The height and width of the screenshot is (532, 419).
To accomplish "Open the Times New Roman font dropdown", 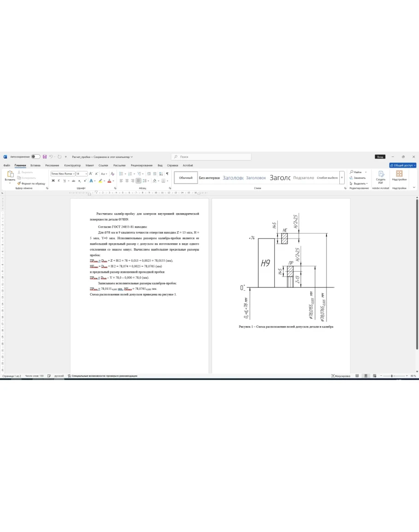I will pyautogui.click(x=62, y=174).
